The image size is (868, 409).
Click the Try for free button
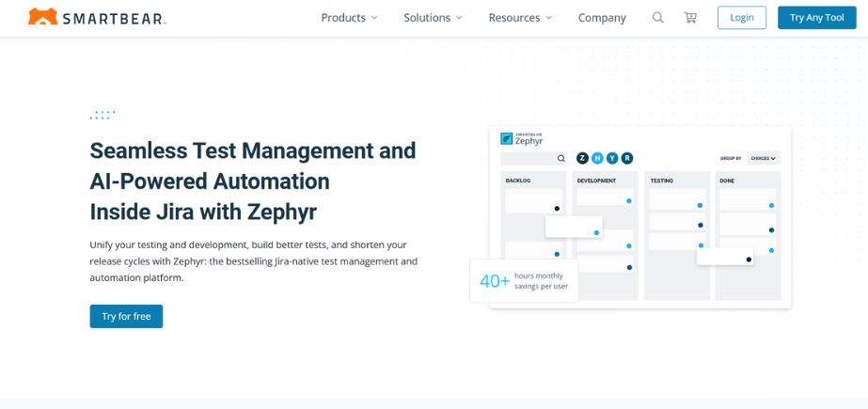pyautogui.click(x=126, y=316)
